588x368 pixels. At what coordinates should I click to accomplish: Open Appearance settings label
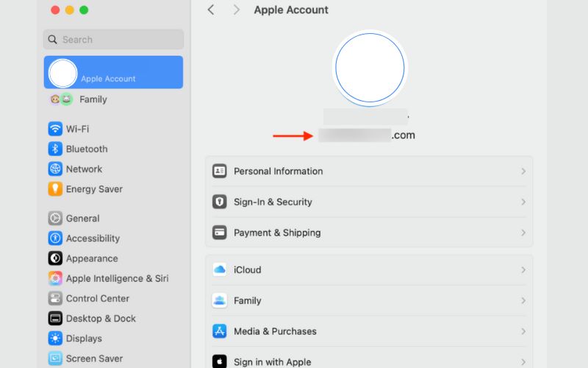coord(92,259)
